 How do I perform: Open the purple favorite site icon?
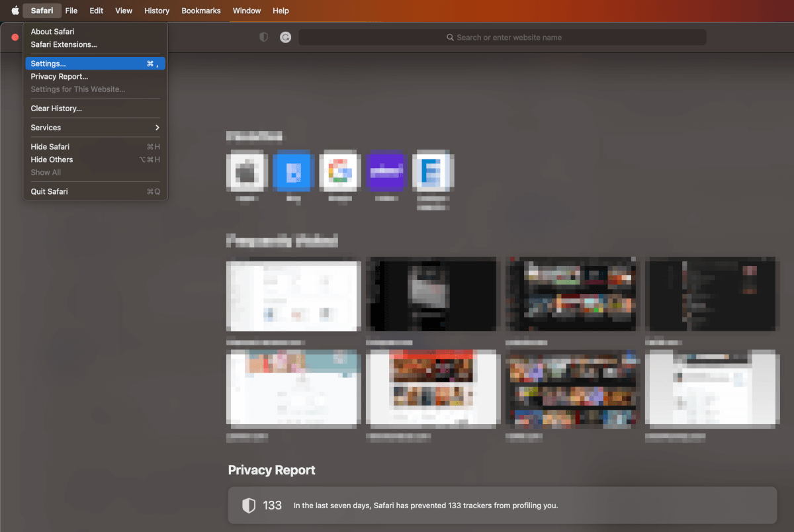click(x=386, y=171)
